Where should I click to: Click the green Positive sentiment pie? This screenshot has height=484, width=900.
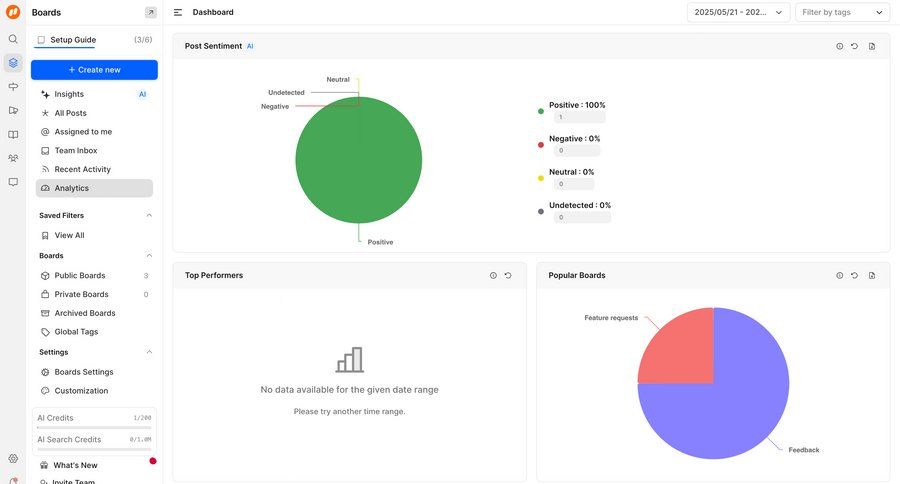pyautogui.click(x=359, y=160)
